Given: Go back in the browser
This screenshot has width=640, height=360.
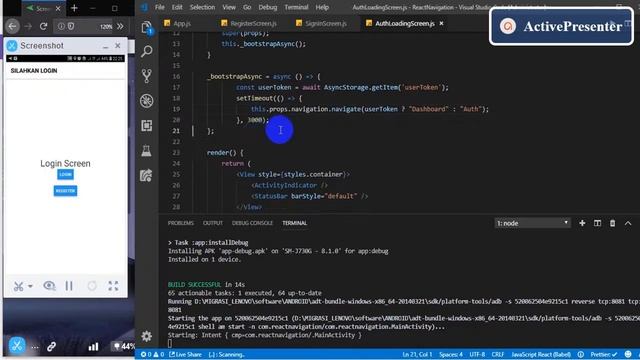Looking at the screenshot, I should pos(13,27).
